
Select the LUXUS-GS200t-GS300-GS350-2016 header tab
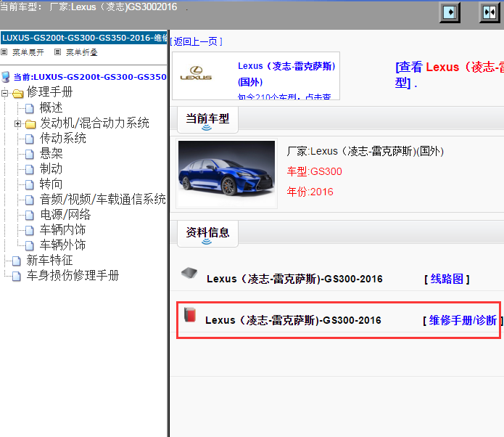click(x=83, y=38)
